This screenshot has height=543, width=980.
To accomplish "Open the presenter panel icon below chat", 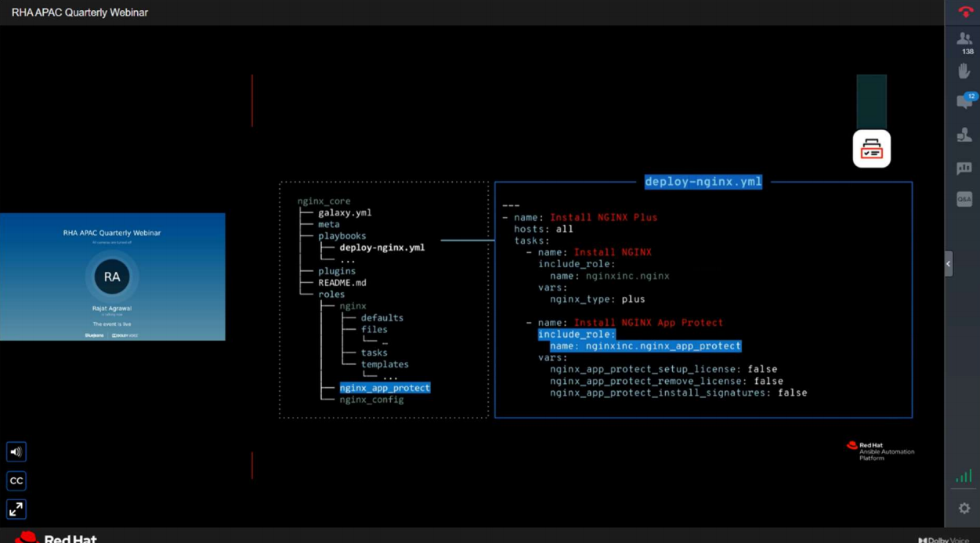I will (x=964, y=136).
